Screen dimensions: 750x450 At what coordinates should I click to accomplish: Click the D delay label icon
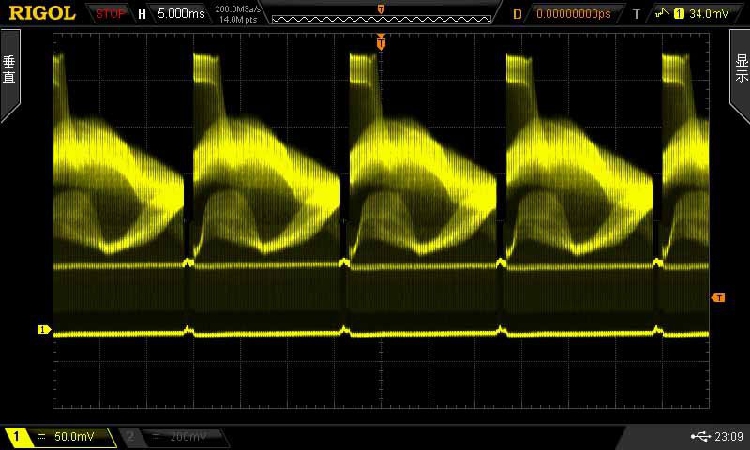point(517,14)
